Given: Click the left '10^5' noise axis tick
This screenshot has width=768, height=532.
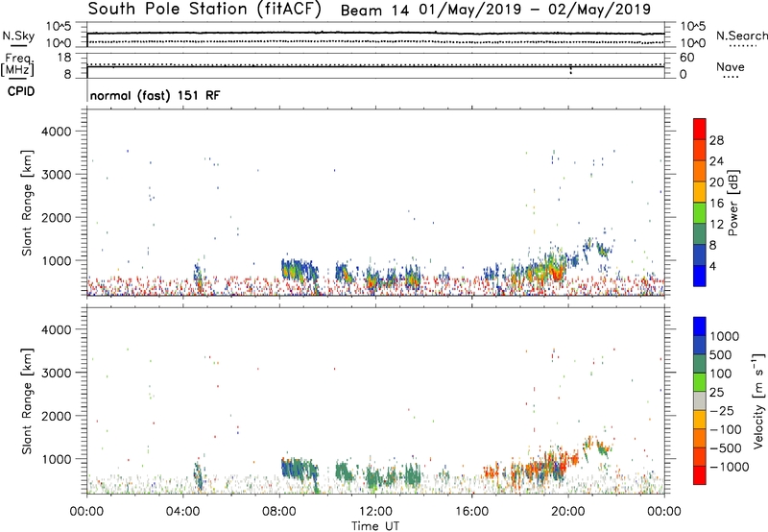Looking at the screenshot, I should pyautogui.click(x=59, y=27).
